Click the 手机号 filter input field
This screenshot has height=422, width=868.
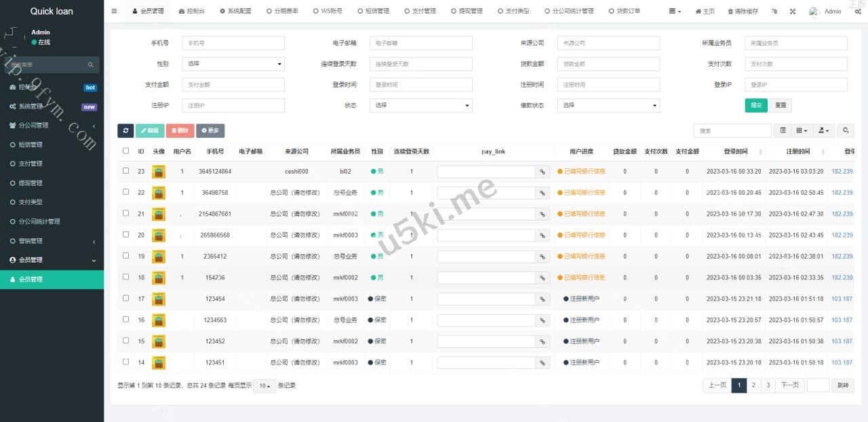point(233,43)
